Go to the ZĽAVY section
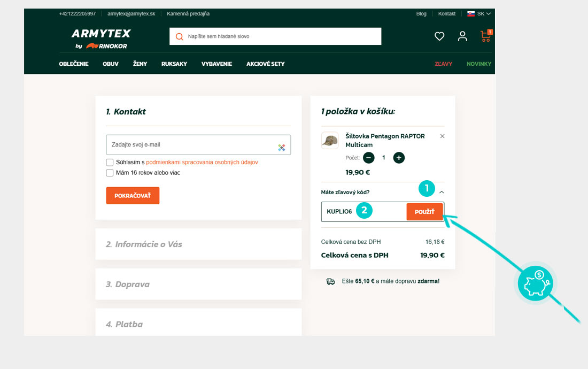 click(x=443, y=64)
